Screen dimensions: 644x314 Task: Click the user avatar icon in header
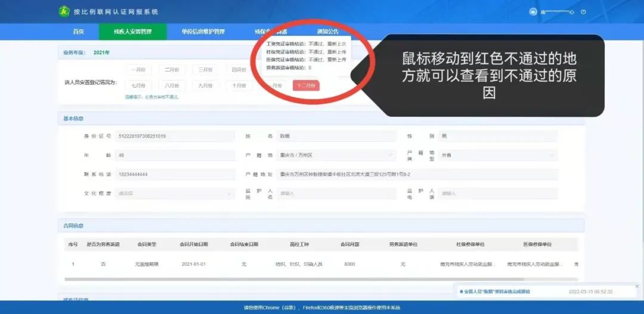(532, 12)
